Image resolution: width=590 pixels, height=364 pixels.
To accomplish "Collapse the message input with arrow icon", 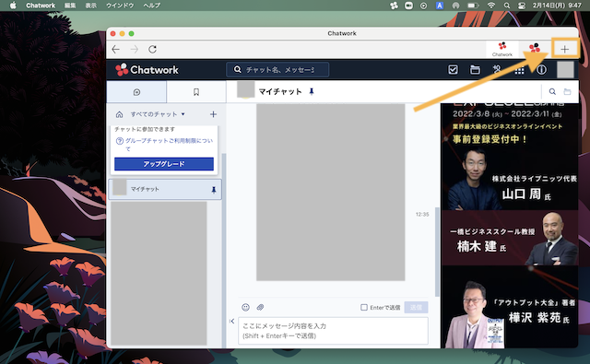I will coord(231,321).
